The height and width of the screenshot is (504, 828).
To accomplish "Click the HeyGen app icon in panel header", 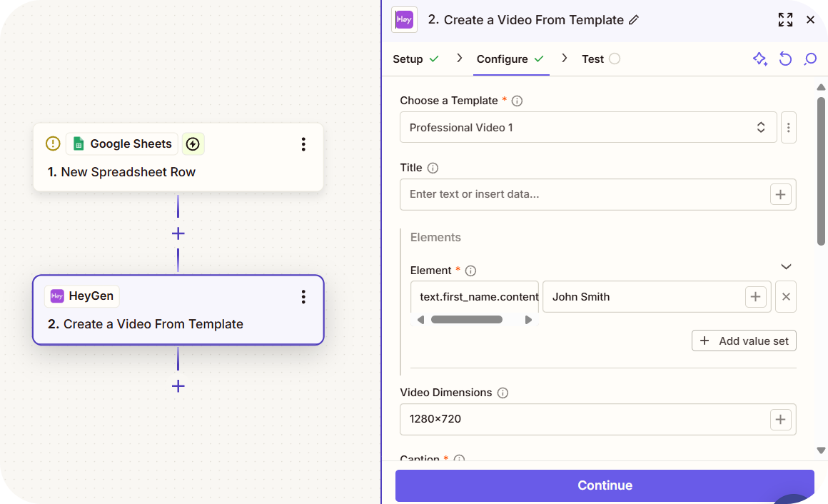I will (404, 20).
